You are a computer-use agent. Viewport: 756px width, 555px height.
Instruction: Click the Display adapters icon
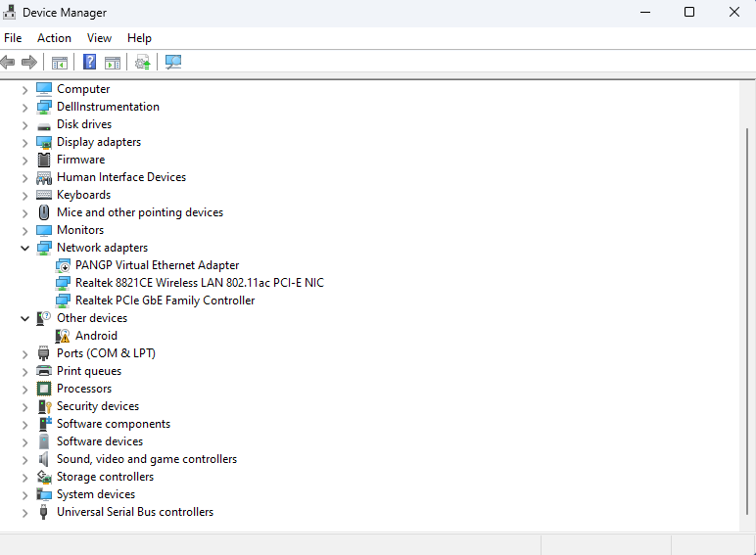pos(44,142)
